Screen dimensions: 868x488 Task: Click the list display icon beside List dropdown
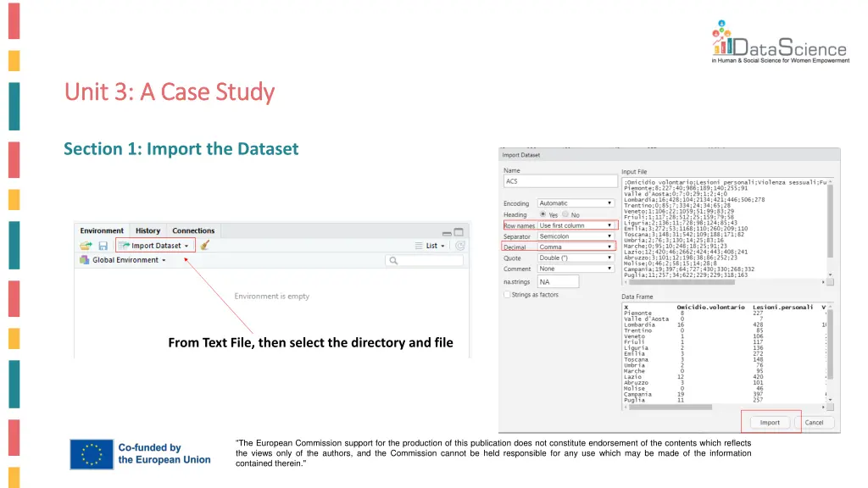(418, 246)
